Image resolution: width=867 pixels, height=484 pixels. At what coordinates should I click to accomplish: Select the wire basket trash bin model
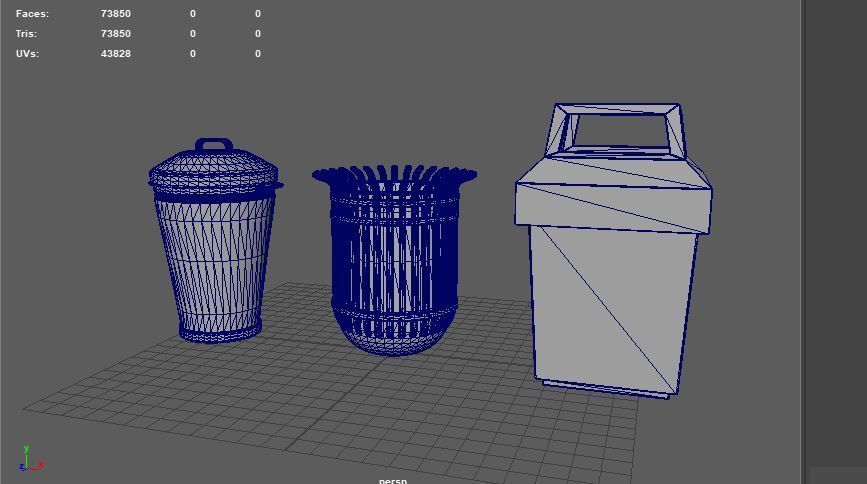[394, 260]
